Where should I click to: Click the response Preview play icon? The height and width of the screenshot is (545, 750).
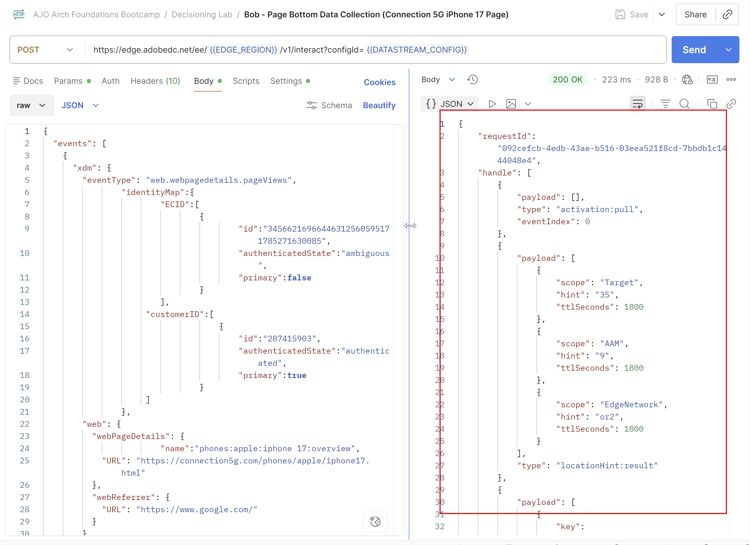point(492,104)
